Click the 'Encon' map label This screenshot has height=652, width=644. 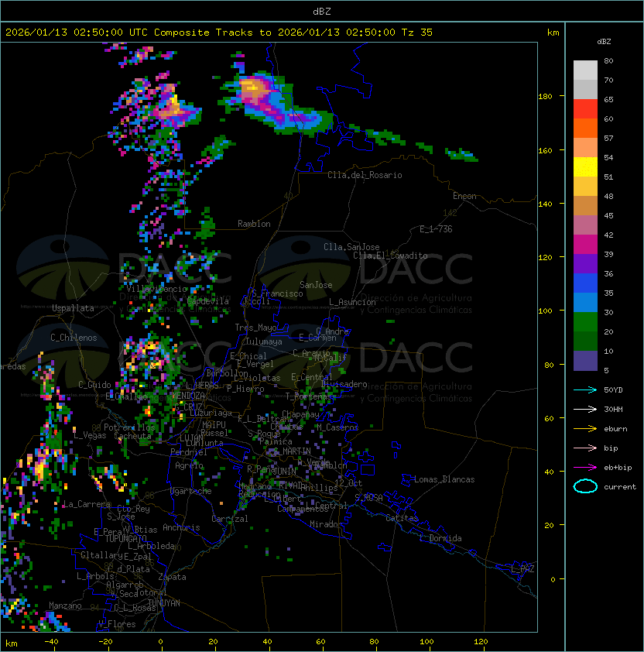464,196
